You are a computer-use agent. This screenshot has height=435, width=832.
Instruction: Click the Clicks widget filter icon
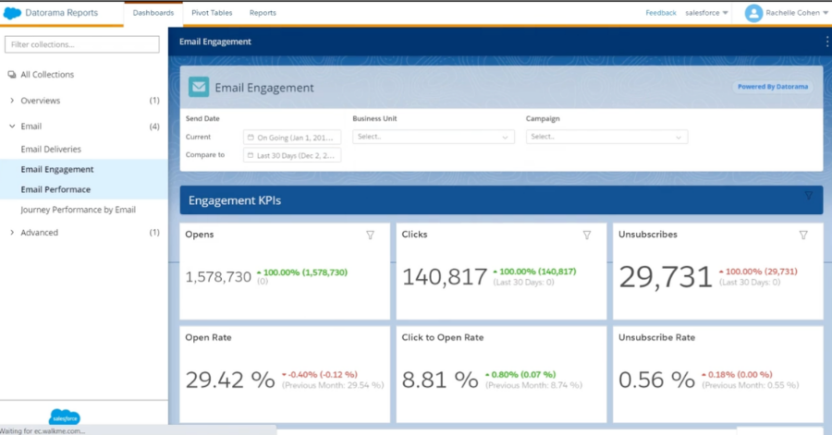point(587,235)
